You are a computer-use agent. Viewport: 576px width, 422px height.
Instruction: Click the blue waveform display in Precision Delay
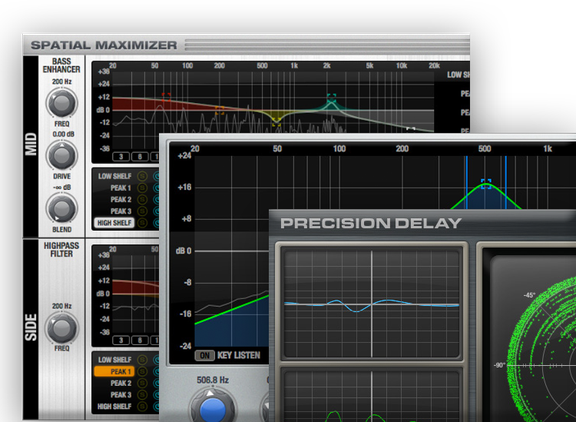[372, 304]
